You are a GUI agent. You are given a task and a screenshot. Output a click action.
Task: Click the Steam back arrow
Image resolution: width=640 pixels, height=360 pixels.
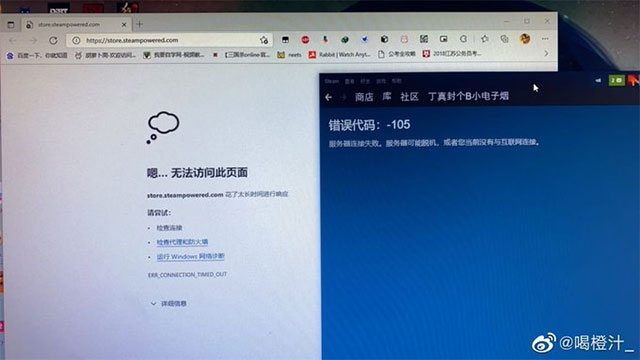click(329, 97)
